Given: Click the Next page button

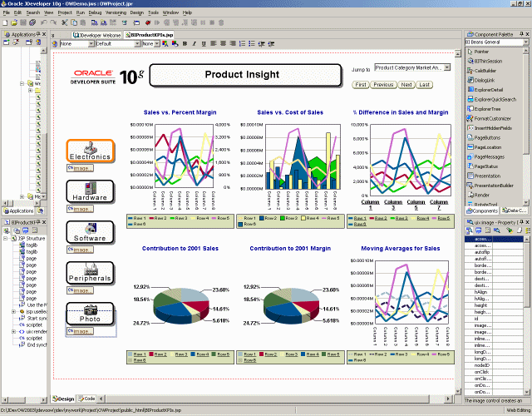Looking at the screenshot, I should [x=406, y=85].
